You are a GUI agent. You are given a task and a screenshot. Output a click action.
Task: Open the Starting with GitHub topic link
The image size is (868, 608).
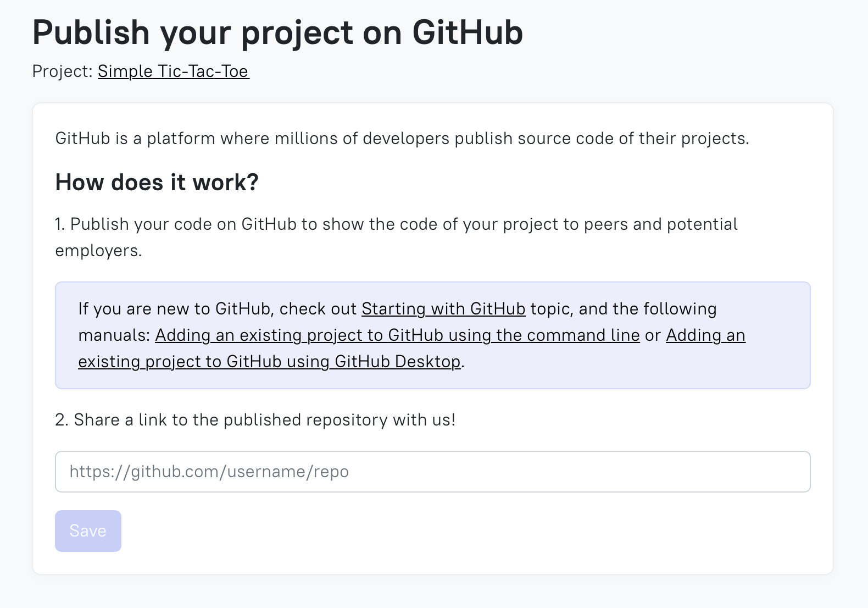(443, 309)
